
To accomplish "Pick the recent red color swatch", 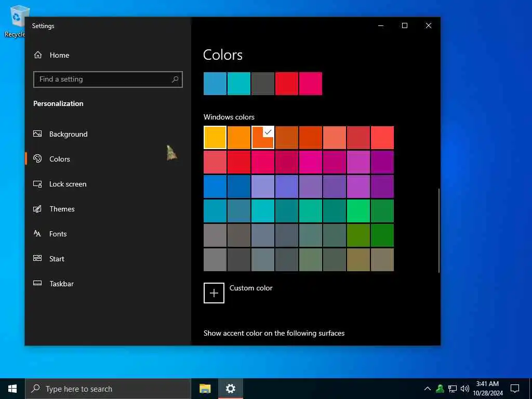I will (x=287, y=84).
